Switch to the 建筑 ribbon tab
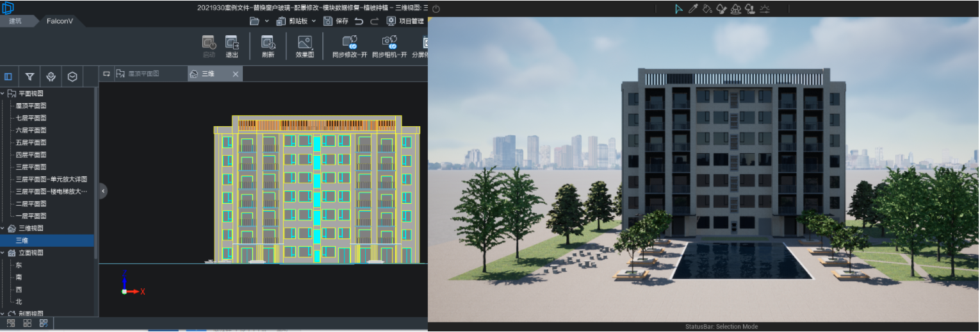 pyautogui.click(x=15, y=21)
